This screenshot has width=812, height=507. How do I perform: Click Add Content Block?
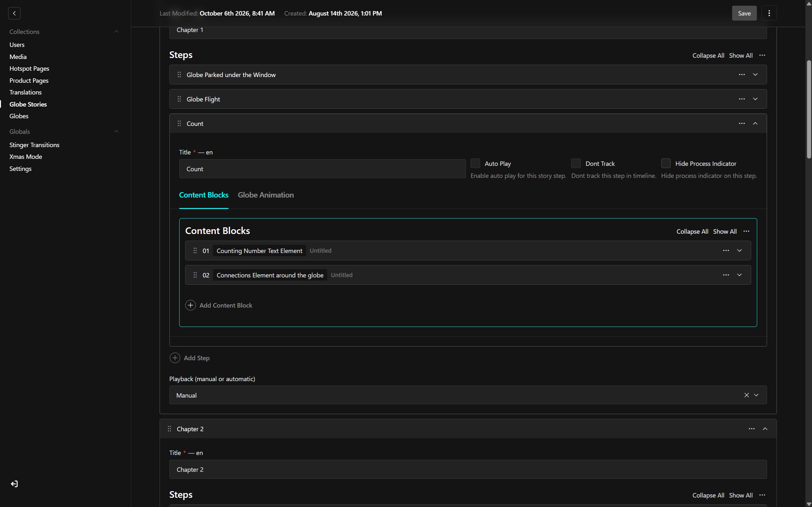[x=219, y=305]
